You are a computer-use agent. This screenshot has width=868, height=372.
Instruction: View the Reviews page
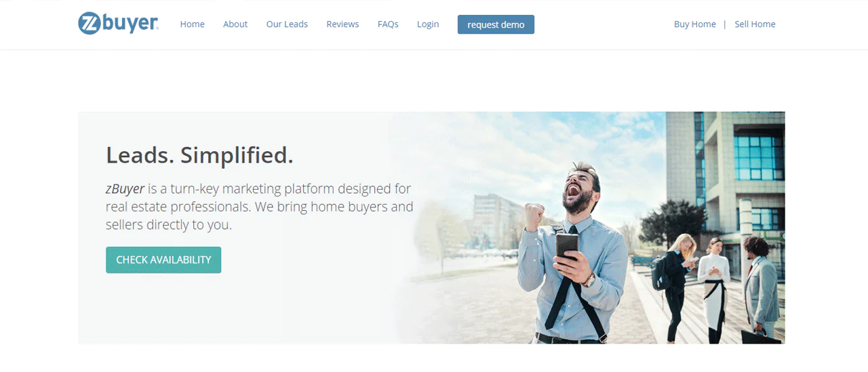(x=342, y=24)
